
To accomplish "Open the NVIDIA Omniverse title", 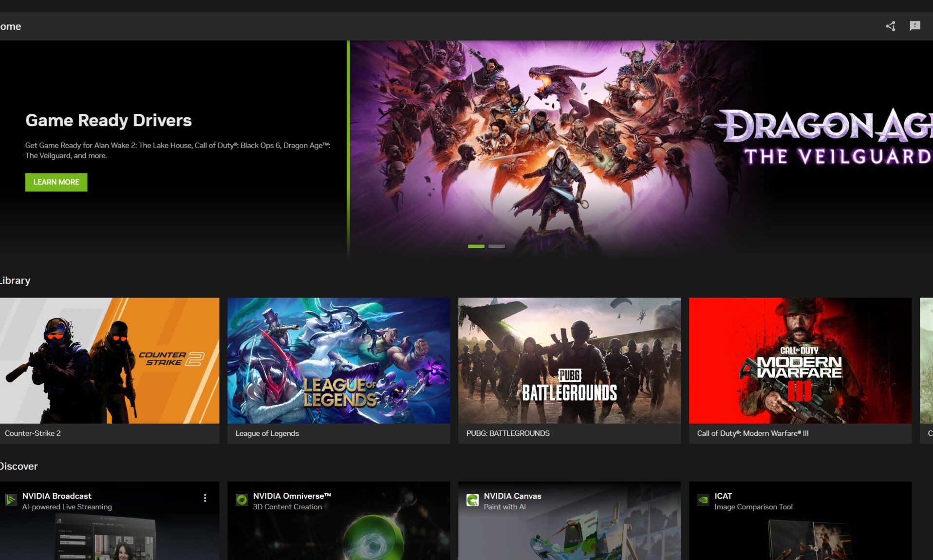I will [292, 496].
